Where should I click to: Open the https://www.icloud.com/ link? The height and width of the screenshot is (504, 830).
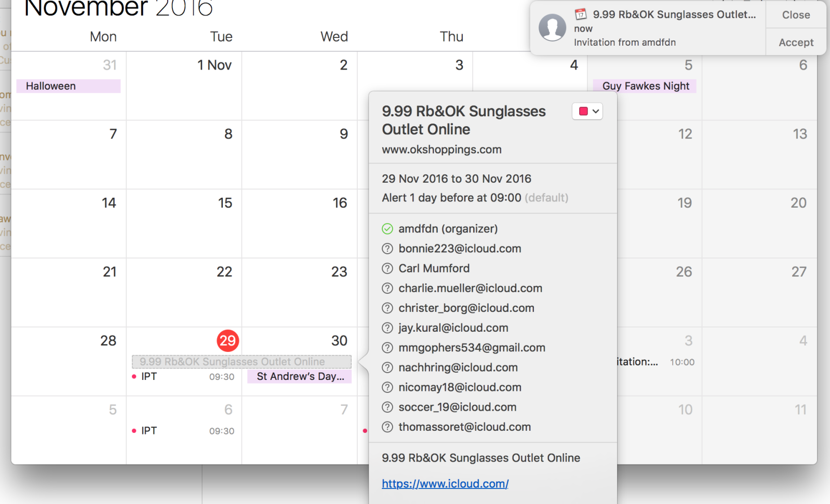click(x=445, y=484)
